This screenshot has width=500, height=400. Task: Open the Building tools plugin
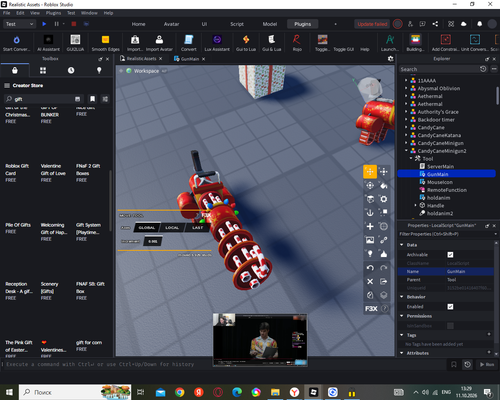click(x=415, y=40)
